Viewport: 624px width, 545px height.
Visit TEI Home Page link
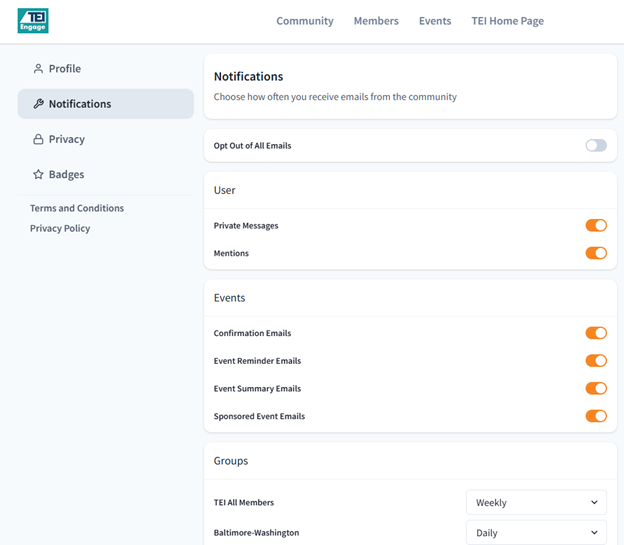point(507,21)
